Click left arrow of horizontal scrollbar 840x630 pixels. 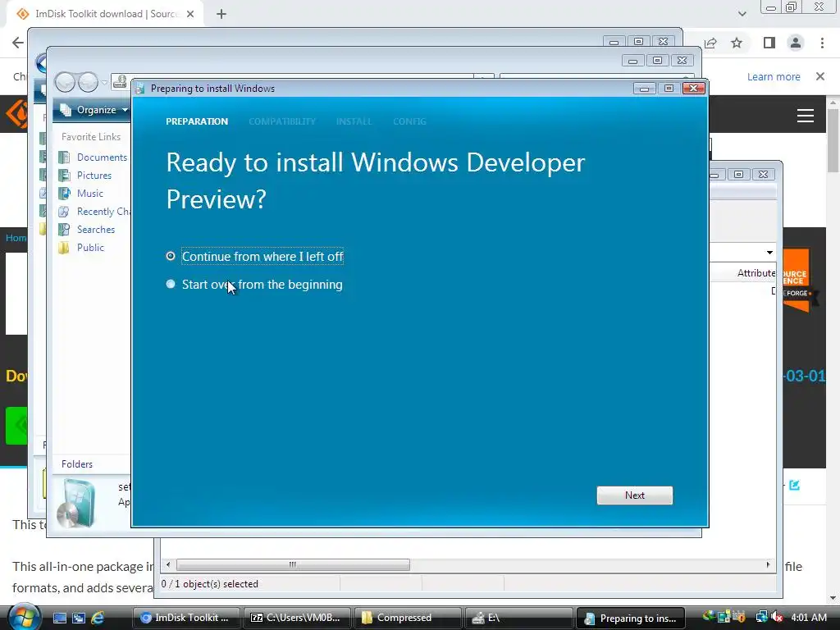tap(168, 564)
